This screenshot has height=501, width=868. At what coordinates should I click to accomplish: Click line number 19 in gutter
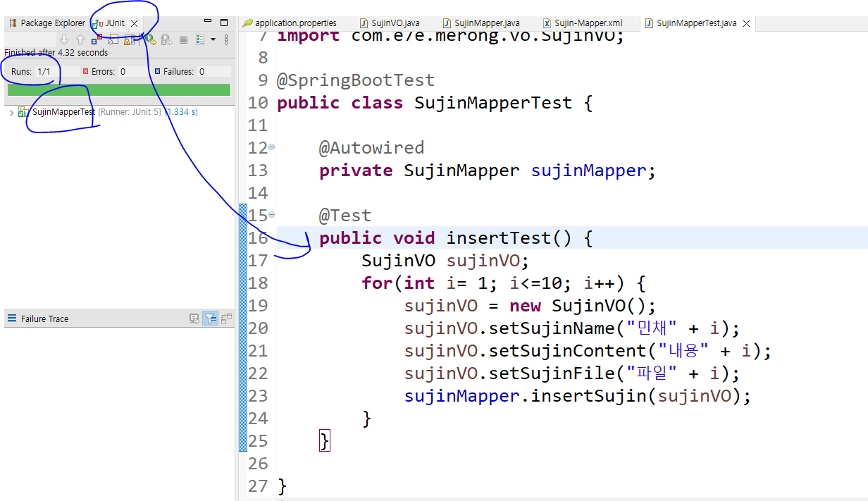pos(258,306)
